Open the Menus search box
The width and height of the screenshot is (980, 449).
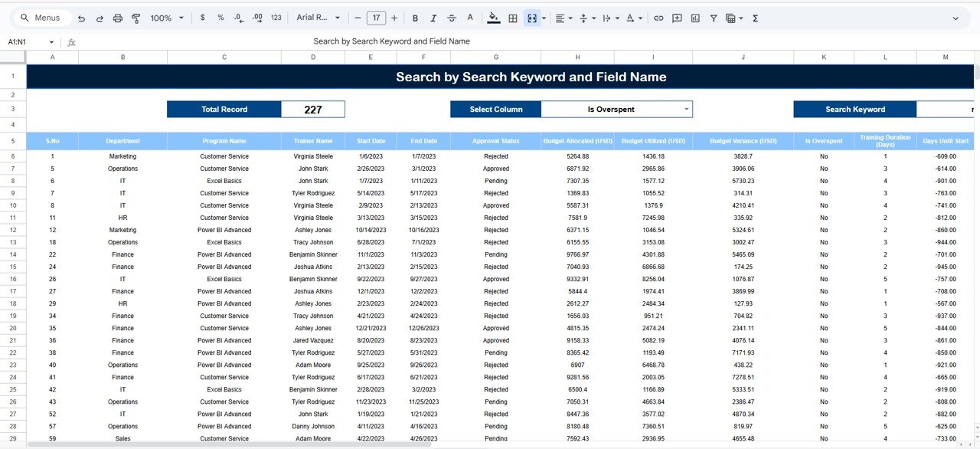(41, 16)
